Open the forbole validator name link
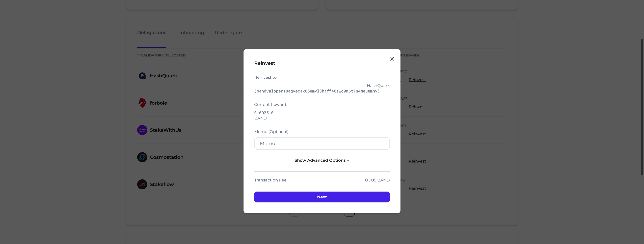644x244 pixels. pos(158,103)
